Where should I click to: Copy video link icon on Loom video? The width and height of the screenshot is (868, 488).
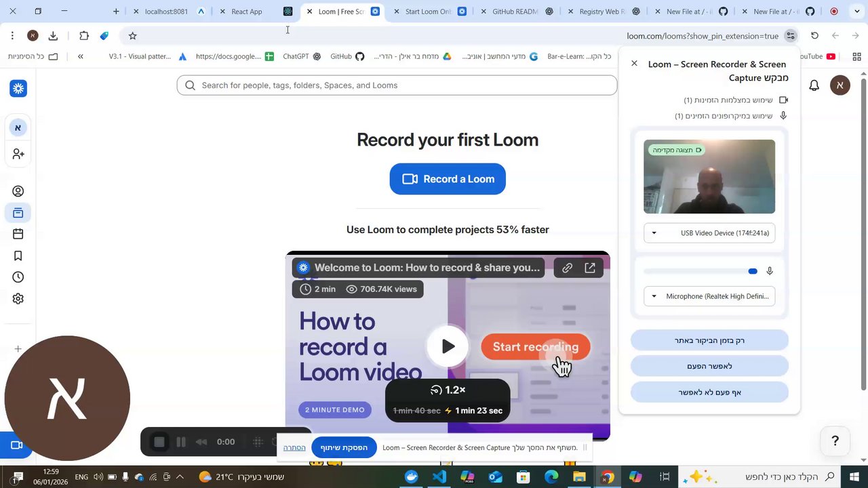tap(567, 268)
